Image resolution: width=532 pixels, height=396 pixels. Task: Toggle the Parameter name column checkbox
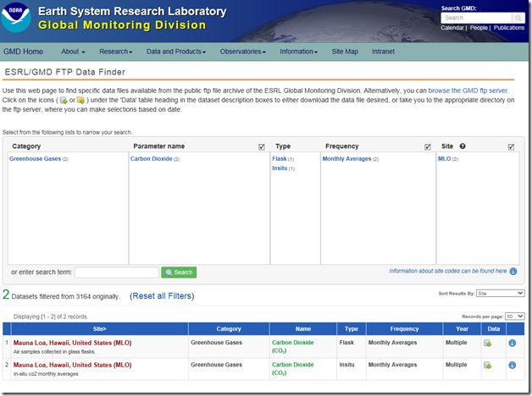[261, 146]
